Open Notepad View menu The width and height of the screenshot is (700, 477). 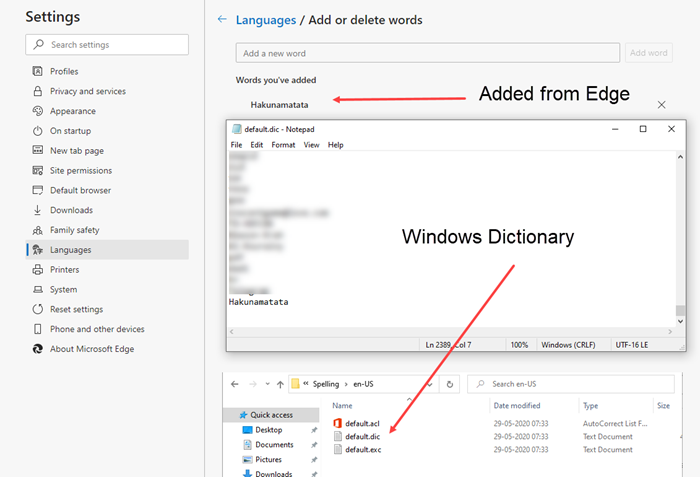(x=312, y=145)
